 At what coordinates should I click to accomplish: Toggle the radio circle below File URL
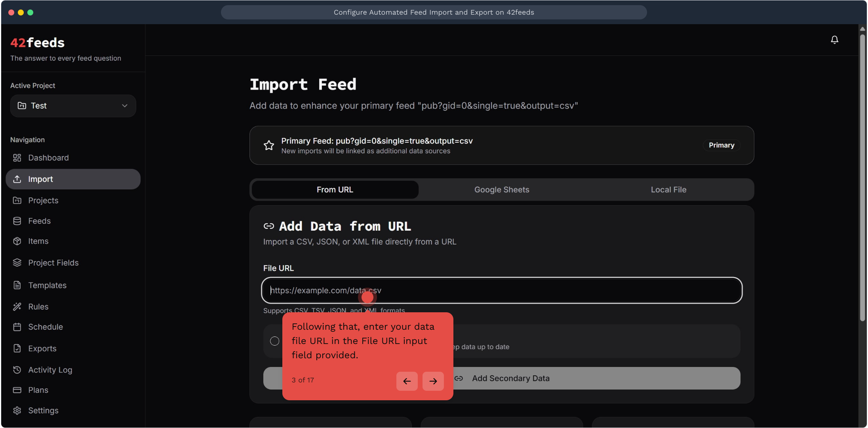[274, 341]
